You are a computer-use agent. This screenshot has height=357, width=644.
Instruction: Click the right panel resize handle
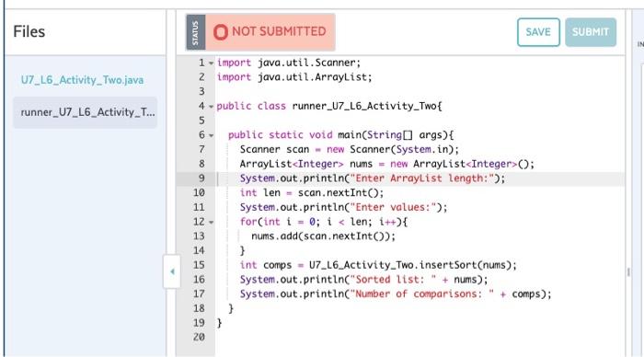click(x=628, y=272)
